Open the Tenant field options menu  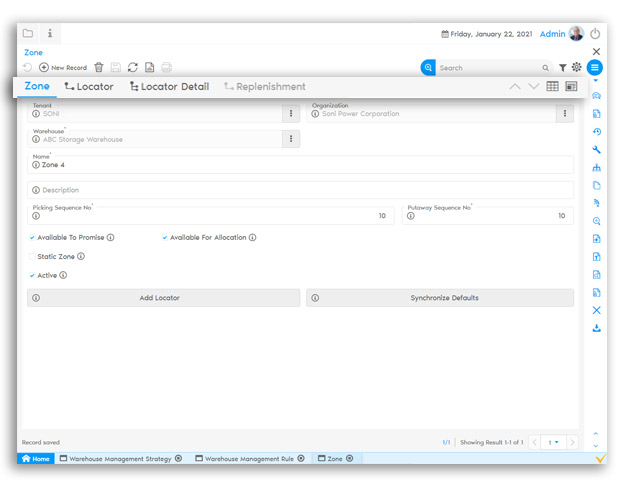291,114
